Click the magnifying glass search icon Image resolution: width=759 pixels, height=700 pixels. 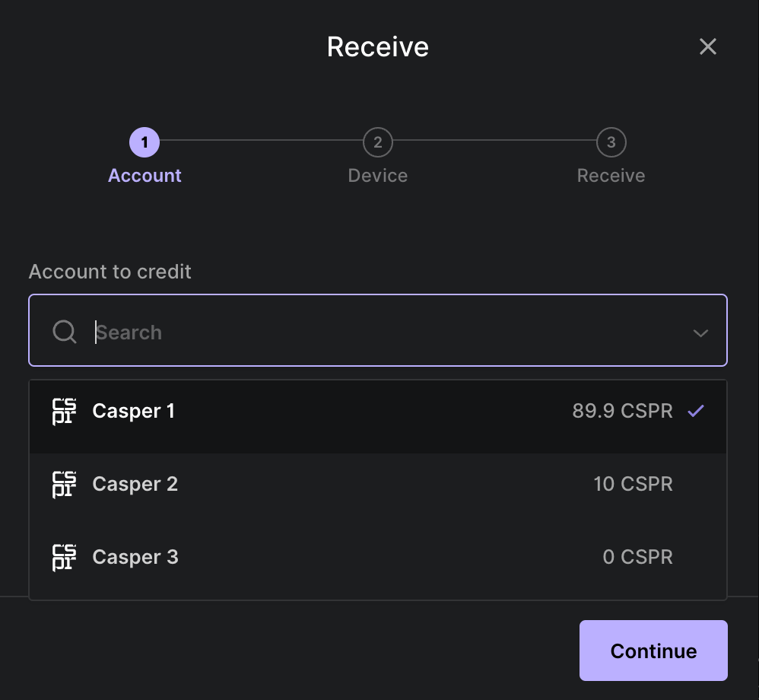click(64, 331)
